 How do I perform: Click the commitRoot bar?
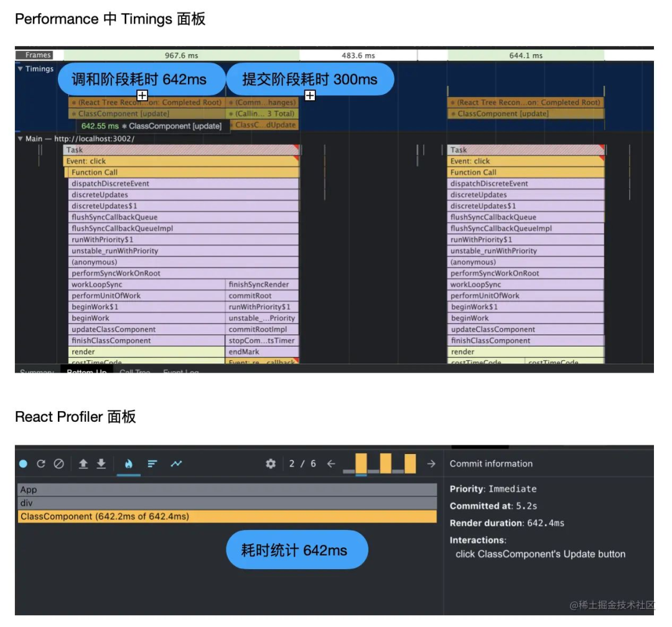(x=262, y=295)
